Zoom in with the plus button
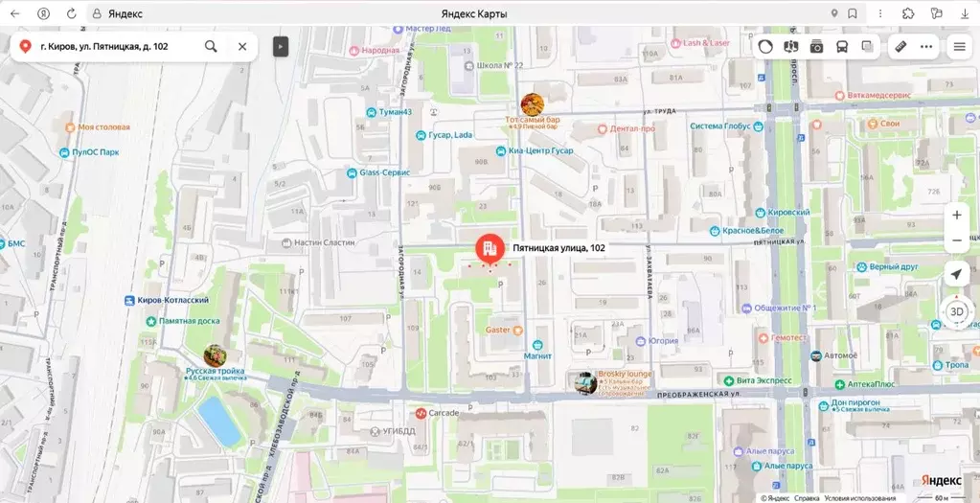The height and width of the screenshot is (503, 980). click(956, 216)
